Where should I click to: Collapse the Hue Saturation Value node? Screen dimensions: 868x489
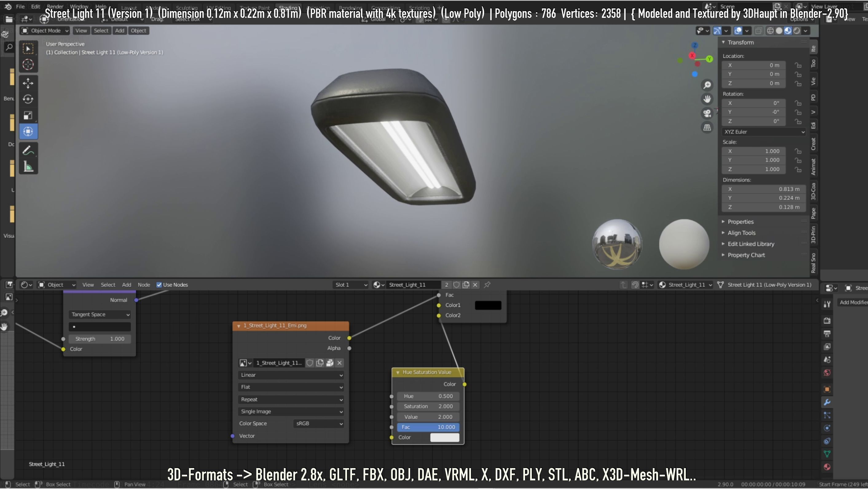pyautogui.click(x=398, y=372)
